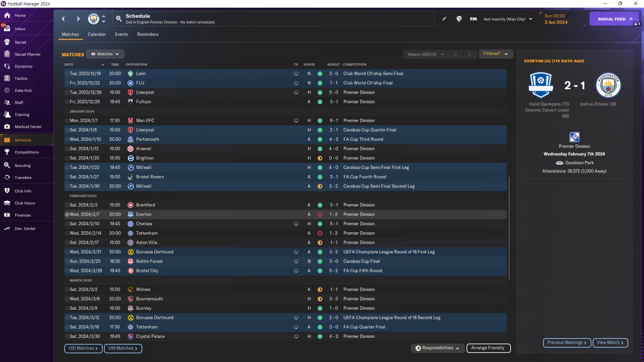Open the Season 2023/24 dropdown
Viewport: 644px width, 362px height.
click(x=425, y=54)
